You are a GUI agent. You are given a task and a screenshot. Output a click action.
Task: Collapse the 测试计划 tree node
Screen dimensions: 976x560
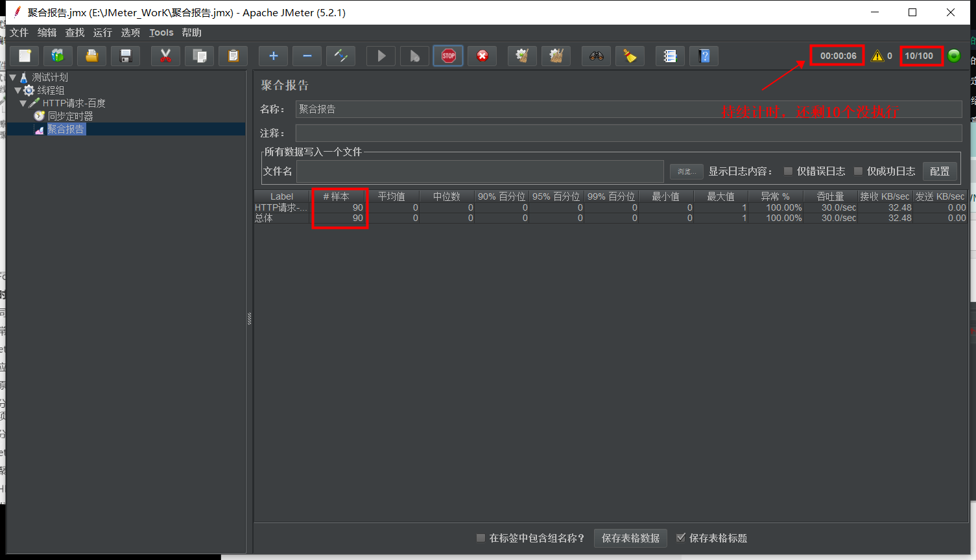13,76
